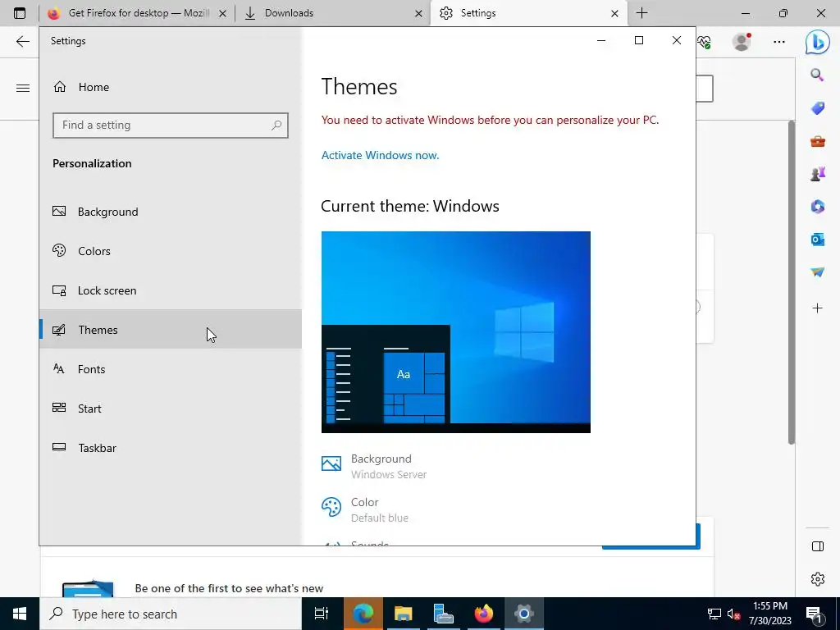The height and width of the screenshot is (630, 840).
Task: Click the plus to customize the sidebar
Action: (x=817, y=308)
